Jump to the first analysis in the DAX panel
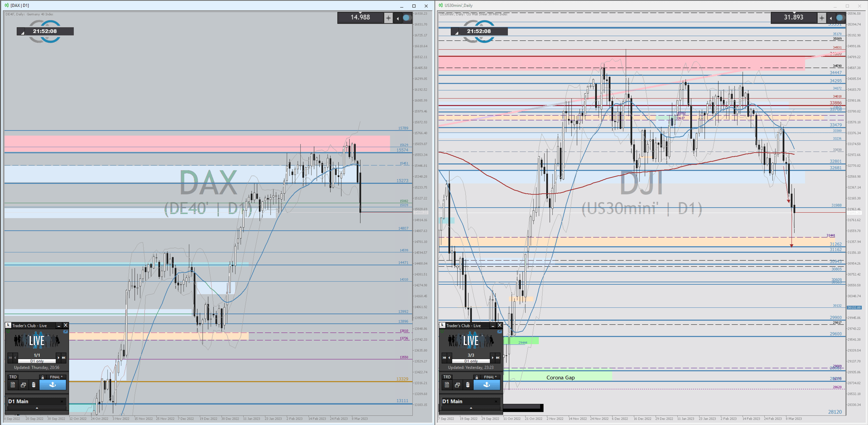The image size is (868, 425). click(10, 357)
